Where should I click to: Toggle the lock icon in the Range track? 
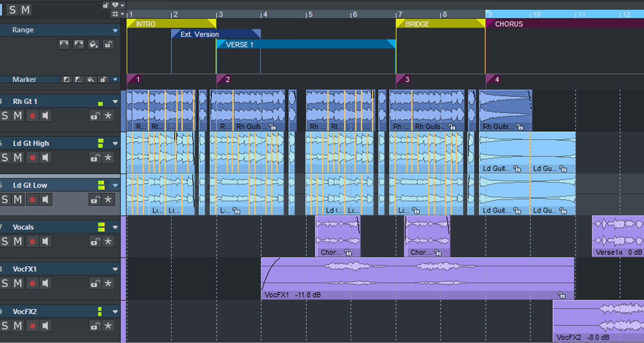point(108,44)
